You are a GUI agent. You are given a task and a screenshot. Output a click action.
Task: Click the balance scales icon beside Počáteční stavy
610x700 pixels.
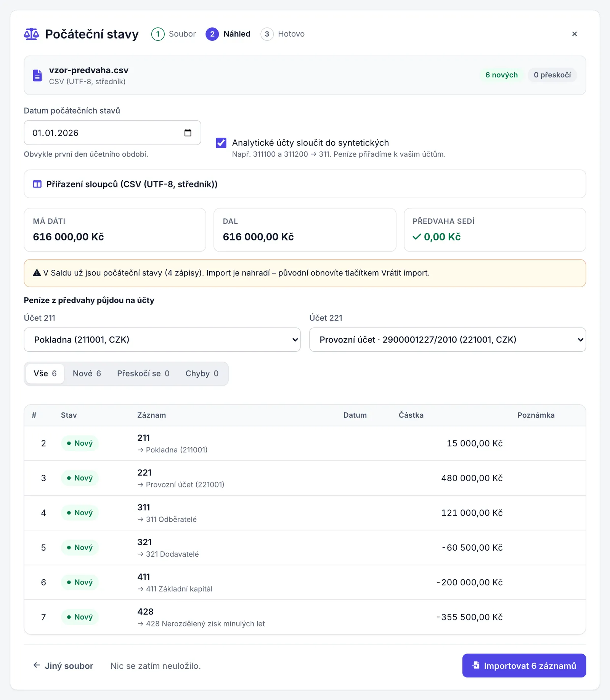31,34
